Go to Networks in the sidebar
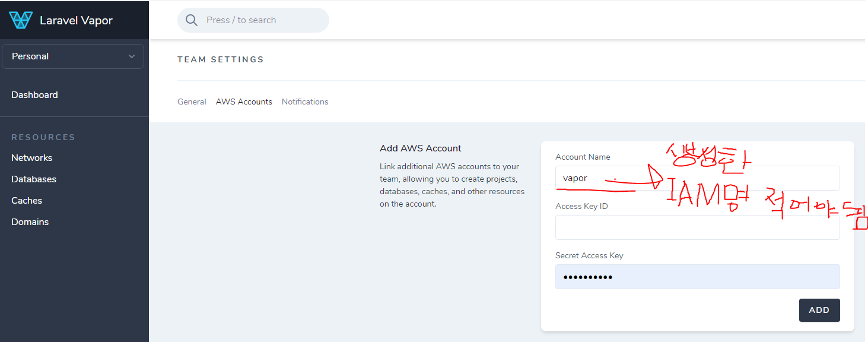868x342 pixels. pyautogui.click(x=32, y=158)
